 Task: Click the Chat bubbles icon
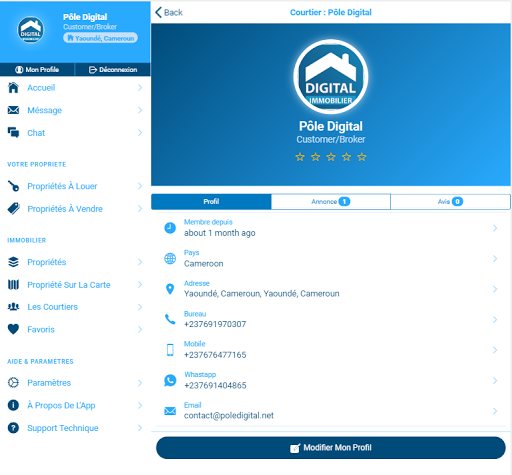pyautogui.click(x=13, y=133)
